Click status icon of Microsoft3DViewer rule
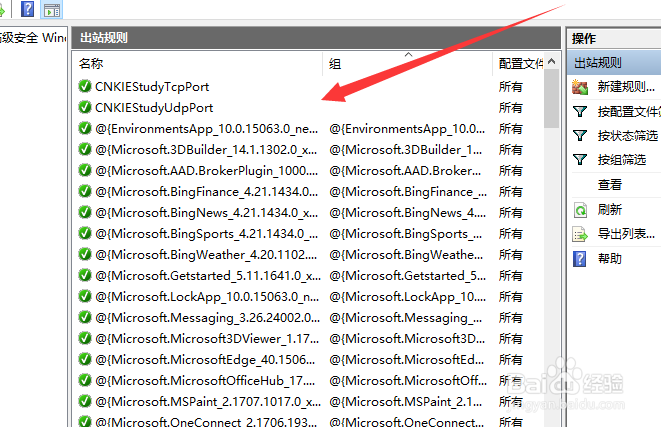The image size is (661, 427). point(85,338)
